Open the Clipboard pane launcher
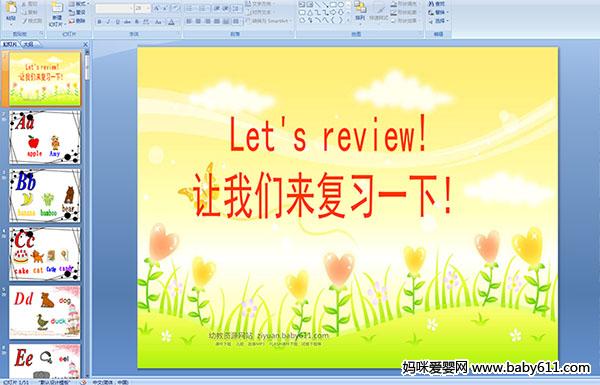The image size is (600, 385). point(41,34)
